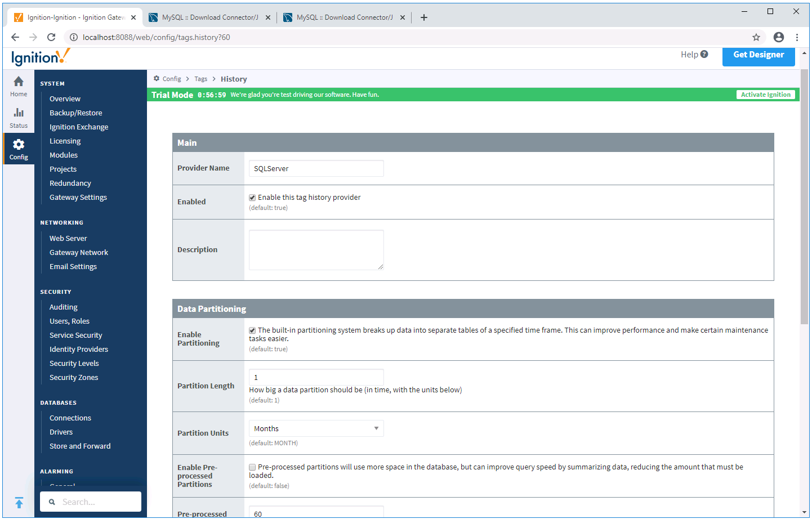Open Chrome three-dot menu
812x519 pixels.
pyautogui.click(x=797, y=37)
